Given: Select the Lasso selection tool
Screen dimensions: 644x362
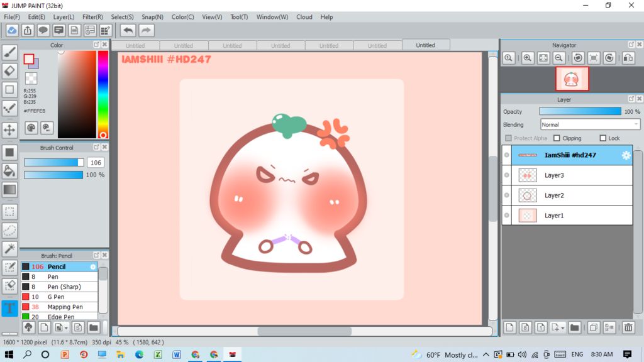Looking at the screenshot, I should click(x=9, y=230).
